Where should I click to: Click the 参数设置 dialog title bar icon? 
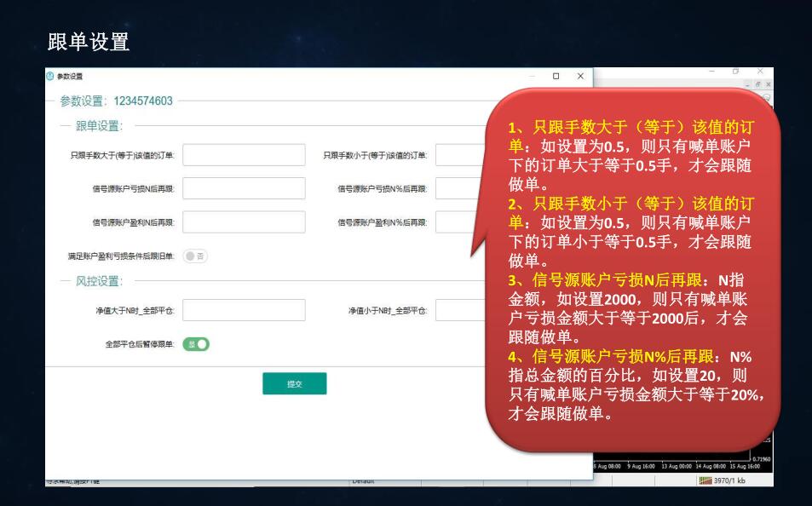52,77
